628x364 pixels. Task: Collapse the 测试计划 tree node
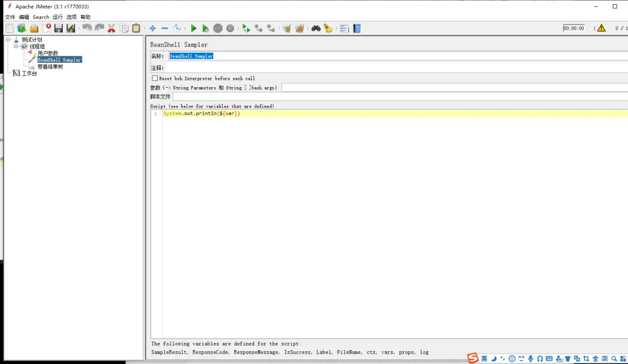[x=8, y=39]
